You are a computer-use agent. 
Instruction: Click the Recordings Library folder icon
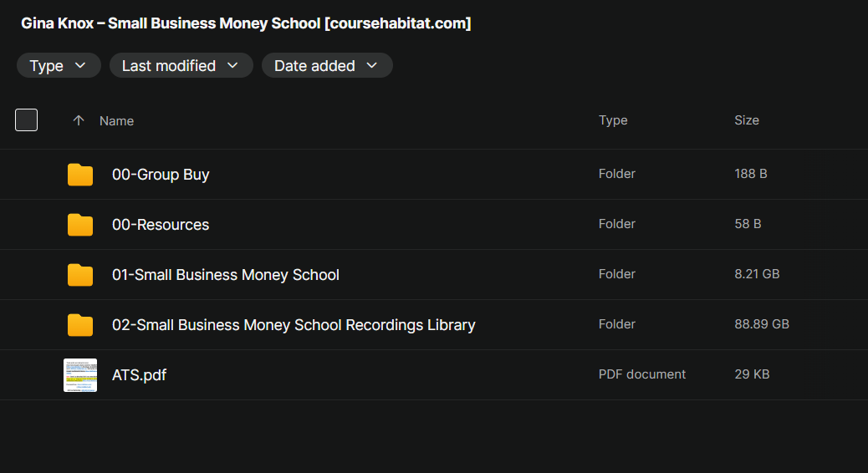coord(80,325)
